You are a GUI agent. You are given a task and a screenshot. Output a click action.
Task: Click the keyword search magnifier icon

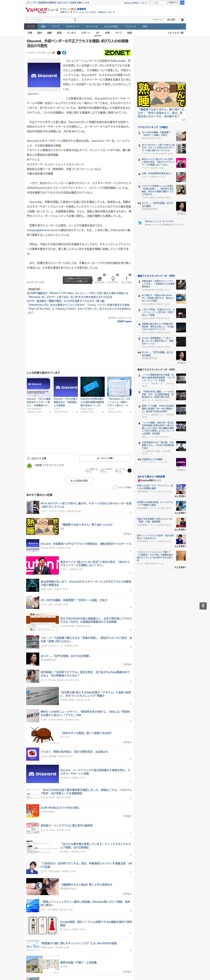click(75, 19)
